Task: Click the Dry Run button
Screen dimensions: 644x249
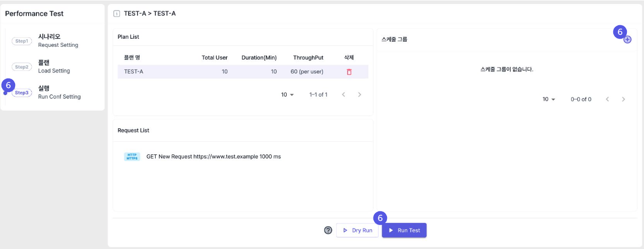Action: (357, 230)
